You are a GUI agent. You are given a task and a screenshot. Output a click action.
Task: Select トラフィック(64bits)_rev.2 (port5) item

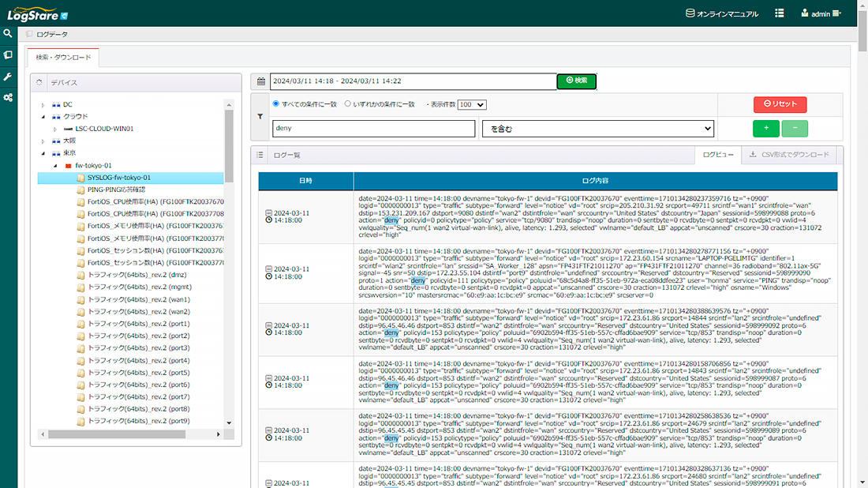point(139,373)
